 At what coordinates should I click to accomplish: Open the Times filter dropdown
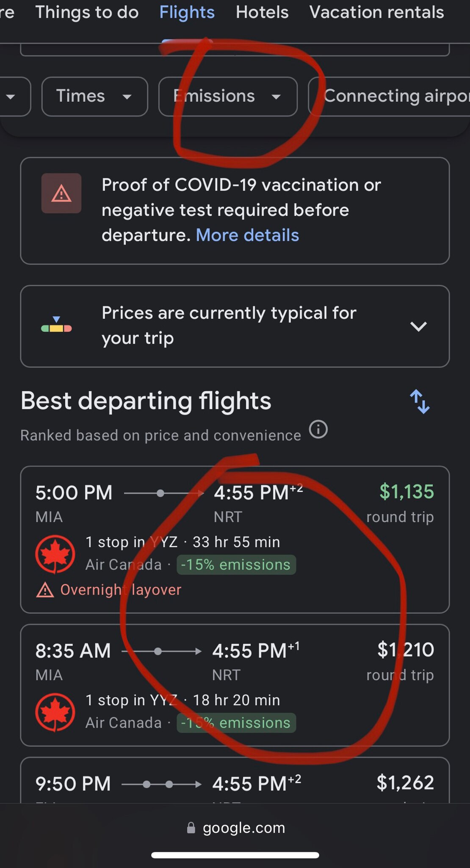pyautogui.click(x=95, y=96)
